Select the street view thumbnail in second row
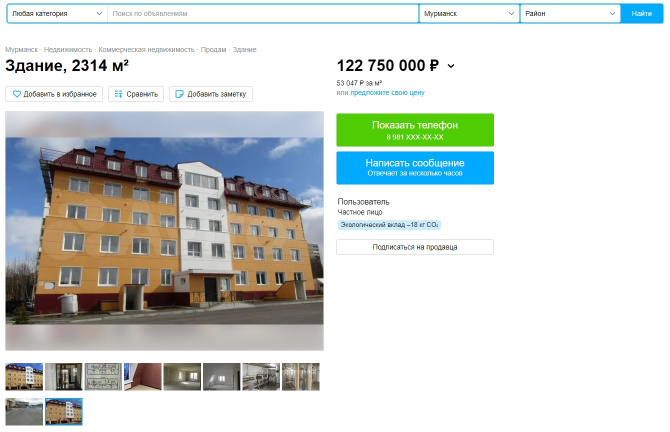Viewport: 670px width, 432px height. pyautogui.click(x=24, y=411)
